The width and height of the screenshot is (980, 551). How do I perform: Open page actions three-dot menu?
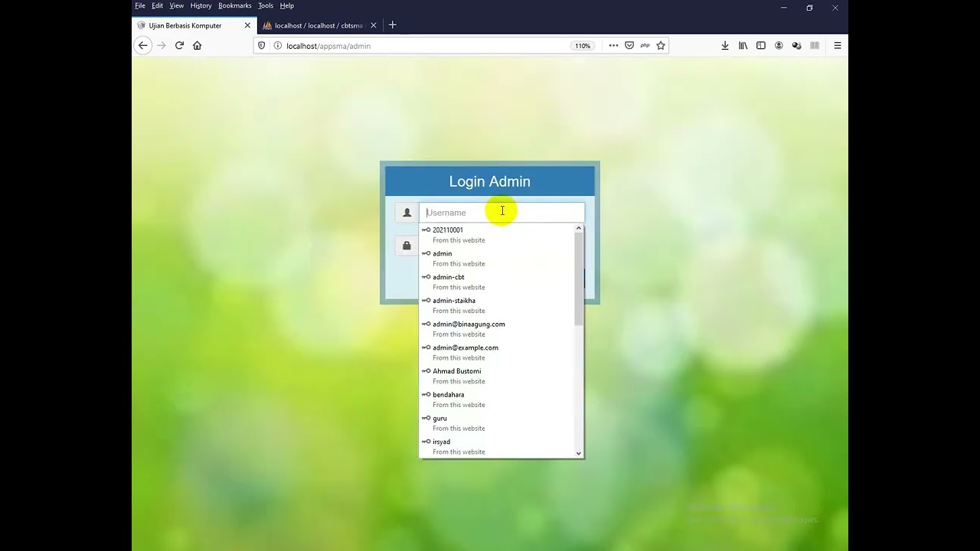tap(613, 46)
